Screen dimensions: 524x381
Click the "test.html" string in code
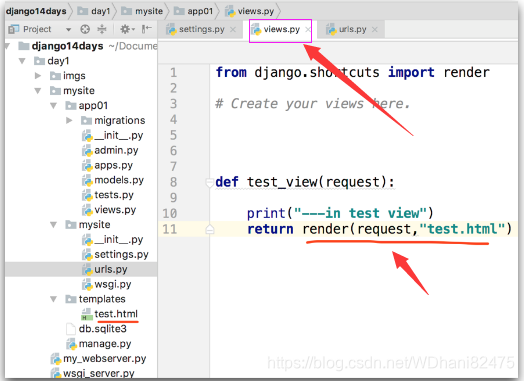coord(463,229)
